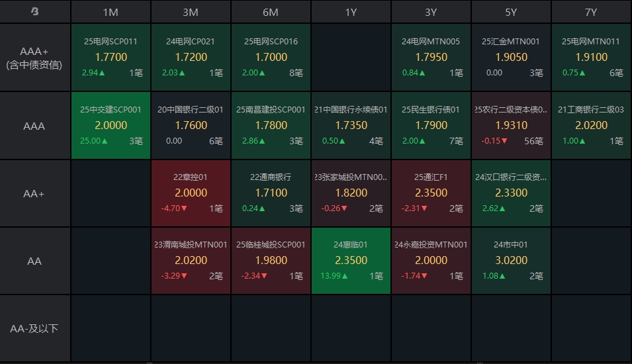632x364 pixels.
Task: Click the 22通商银行 bond cell
Action: click(271, 193)
